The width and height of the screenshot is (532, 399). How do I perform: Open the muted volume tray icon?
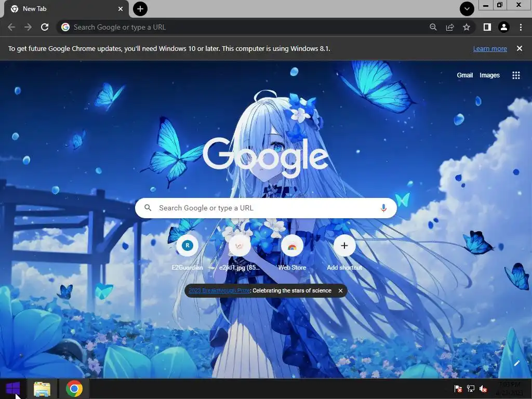click(x=483, y=389)
